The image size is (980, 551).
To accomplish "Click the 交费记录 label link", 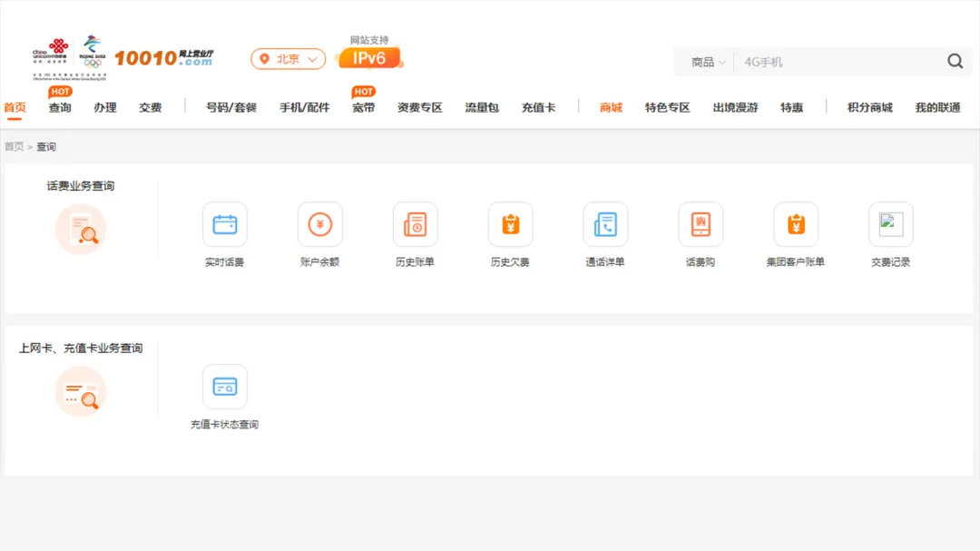I will 891,262.
